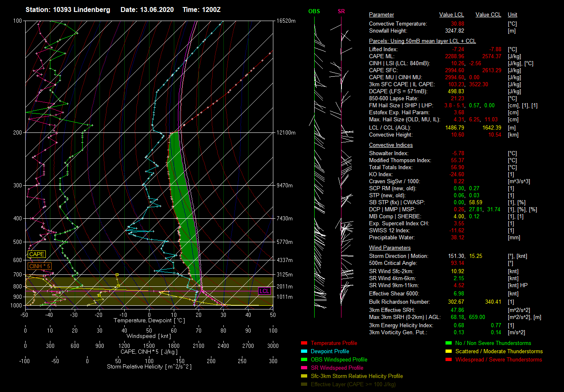The width and height of the screenshot is (564, 392).
Task: Select the magenta SR Windspeed Profile swatch
Action: (304, 368)
